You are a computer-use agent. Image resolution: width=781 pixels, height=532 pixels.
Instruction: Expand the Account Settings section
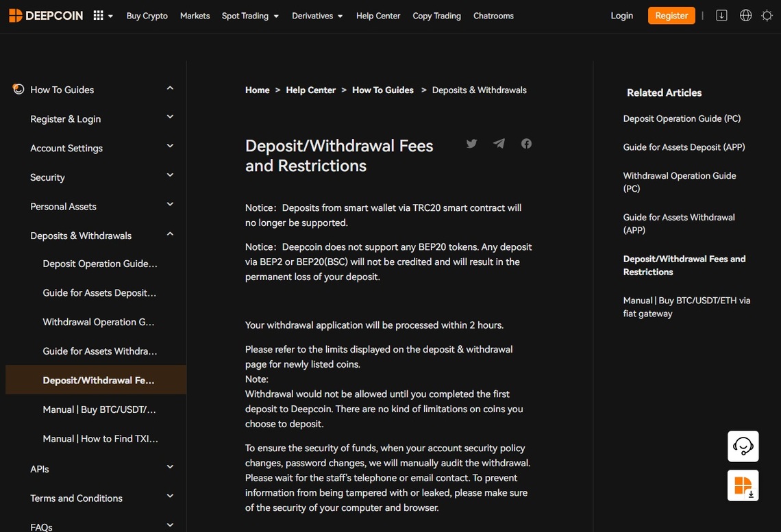(170, 146)
